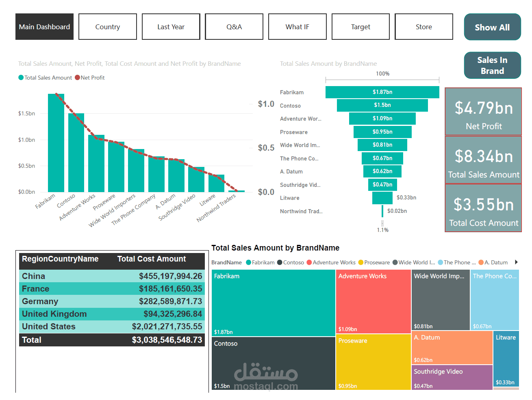Select the Wide World Imp... treemap tile
Image resolution: width=532 pixels, height=400 pixels.
pos(441,300)
